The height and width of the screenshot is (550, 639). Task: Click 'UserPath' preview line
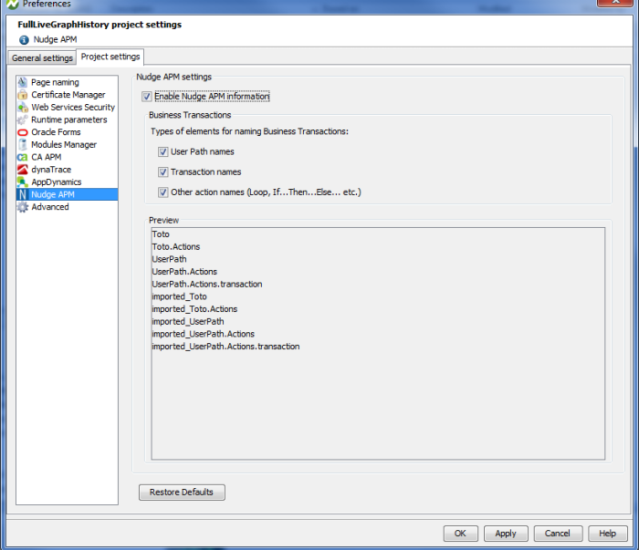[x=169, y=260]
